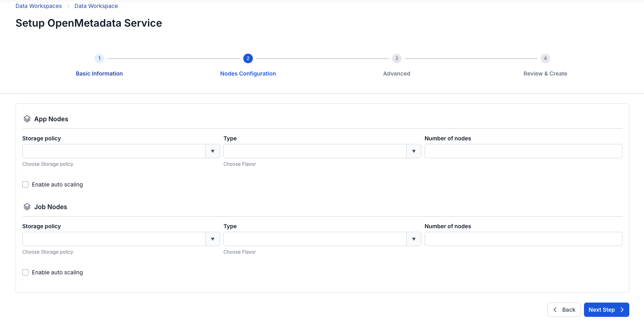Click Job Nodes Type input box

pyautogui.click(x=315, y=239)
